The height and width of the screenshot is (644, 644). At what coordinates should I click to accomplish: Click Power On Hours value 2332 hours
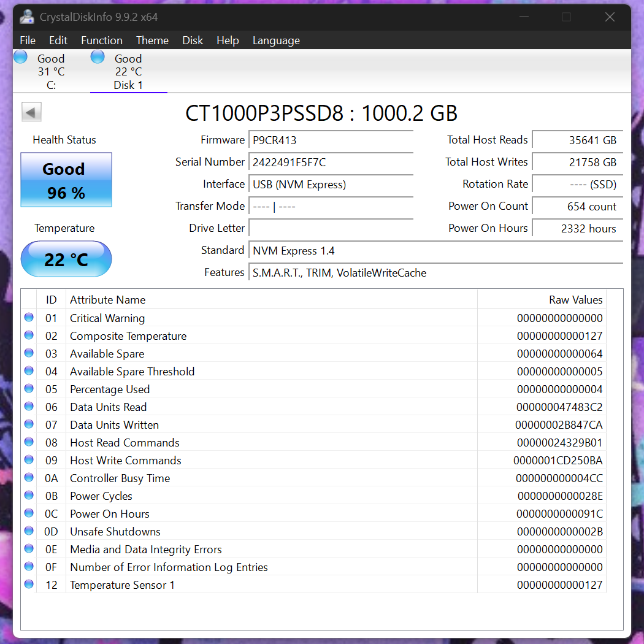click(578, 228)
